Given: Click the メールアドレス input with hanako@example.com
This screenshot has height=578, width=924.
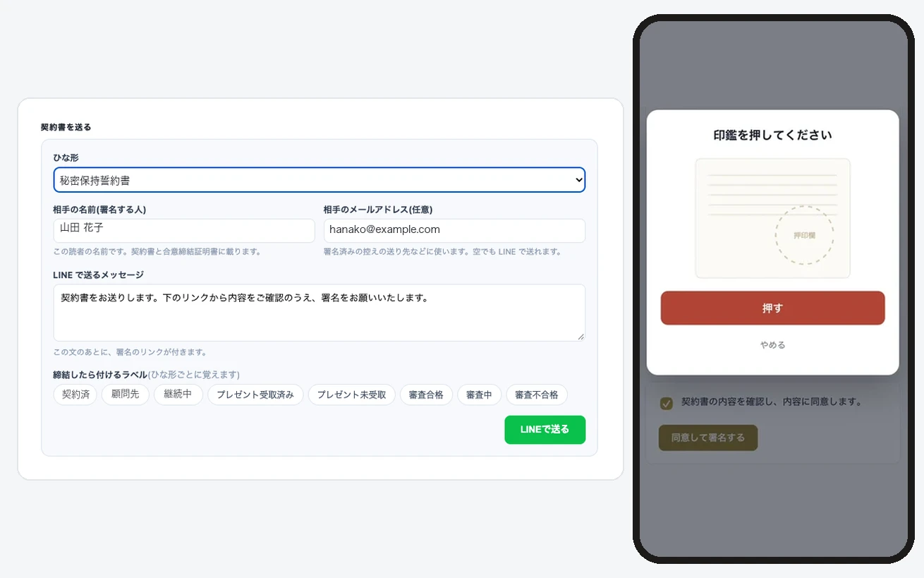Looking at the screenshot, I should coord(454,230).
